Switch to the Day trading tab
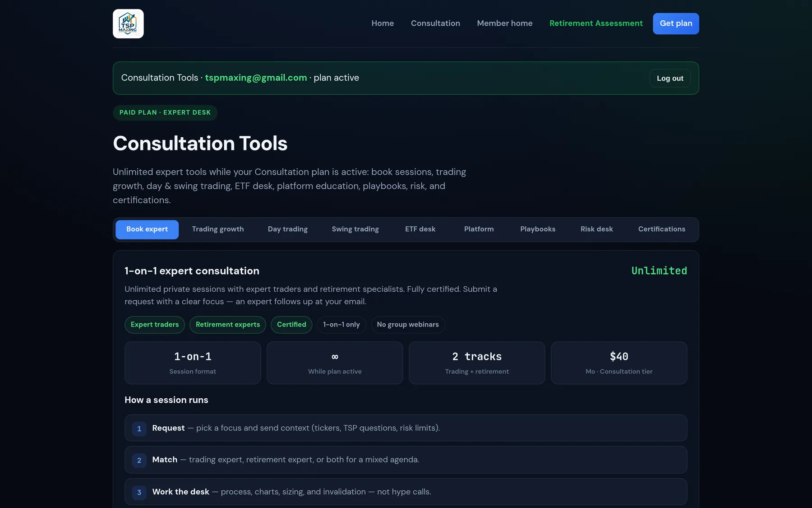This screenshot has width=812, height=508. click(288, 229)
